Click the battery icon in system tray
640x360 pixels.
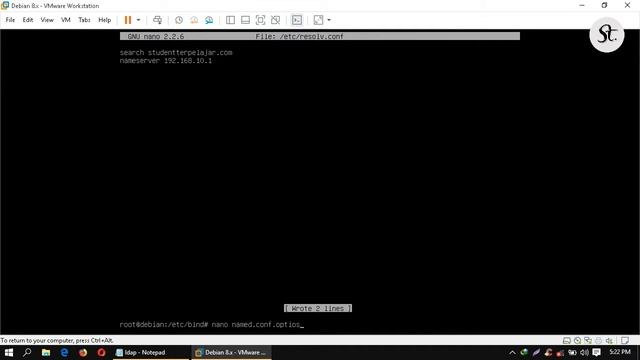[572, 352]
